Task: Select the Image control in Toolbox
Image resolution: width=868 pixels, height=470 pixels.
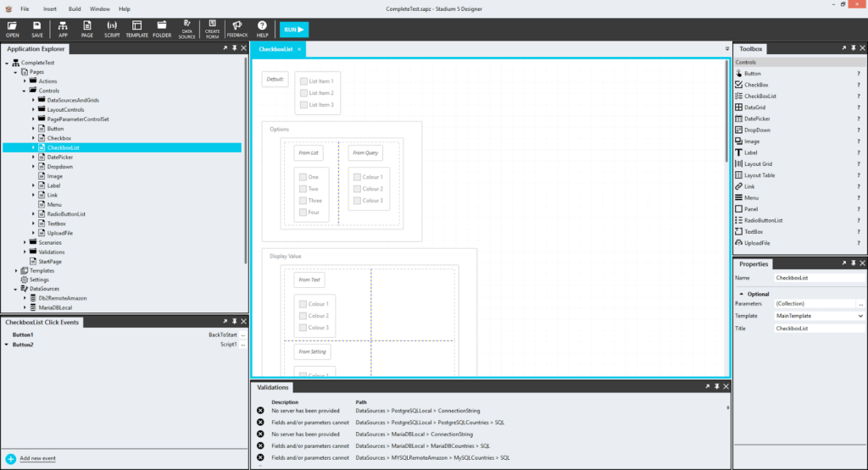Action: coord(751,141)
